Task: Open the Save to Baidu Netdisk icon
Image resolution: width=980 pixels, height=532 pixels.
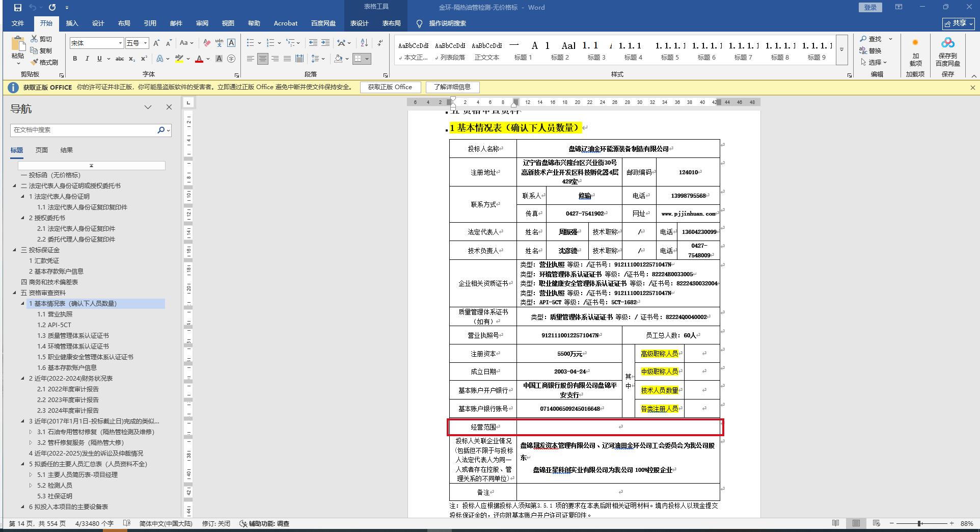Action: tap(947, 51)
